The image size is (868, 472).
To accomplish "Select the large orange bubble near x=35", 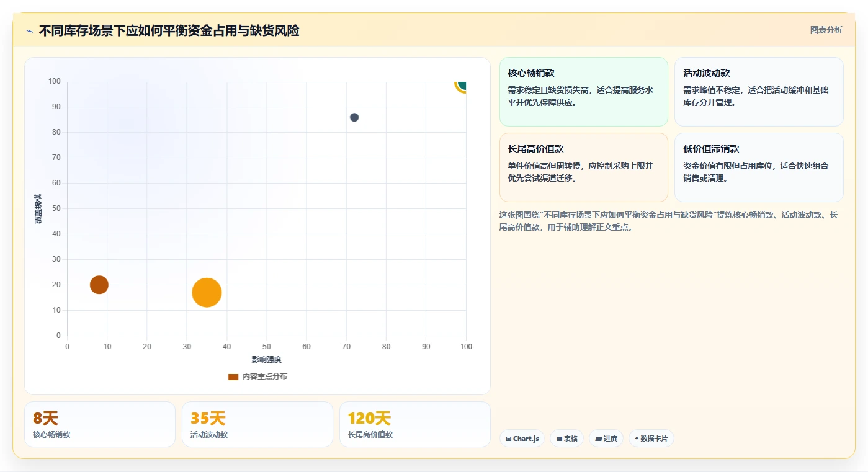I will tap(207, 293).
